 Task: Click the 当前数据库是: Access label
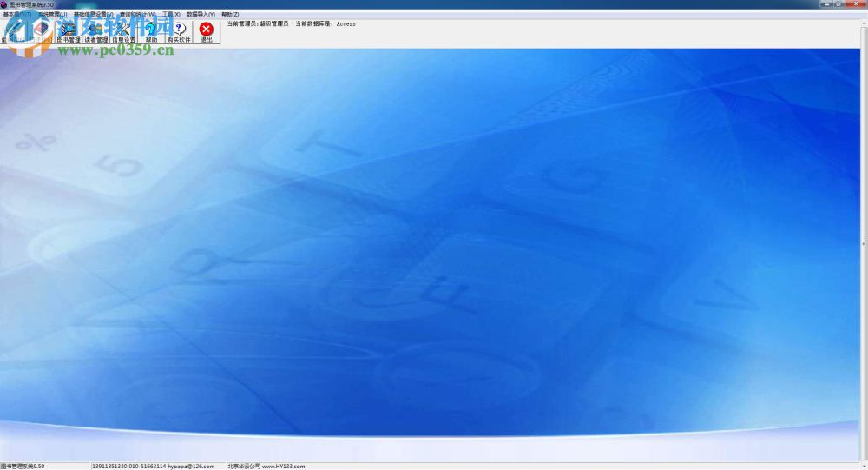(x=325, y=23)
